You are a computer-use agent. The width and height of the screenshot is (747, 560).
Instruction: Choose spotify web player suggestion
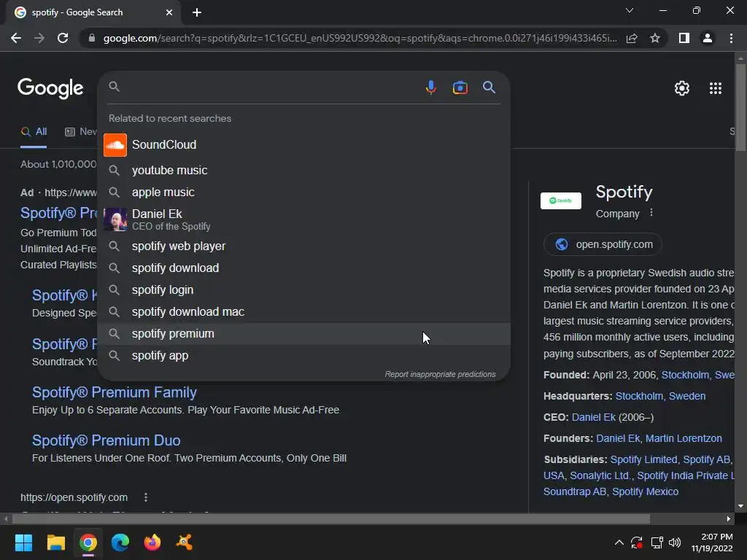[304, 246]
